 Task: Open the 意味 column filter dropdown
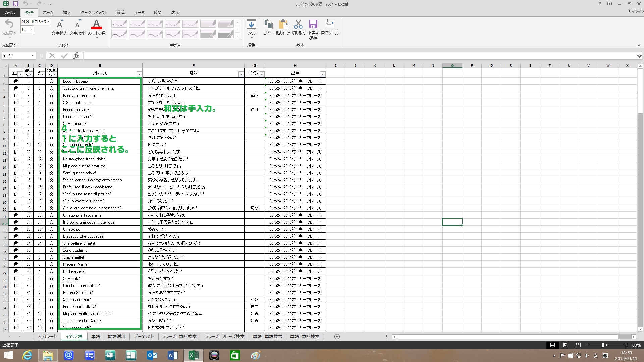(241, 74)
